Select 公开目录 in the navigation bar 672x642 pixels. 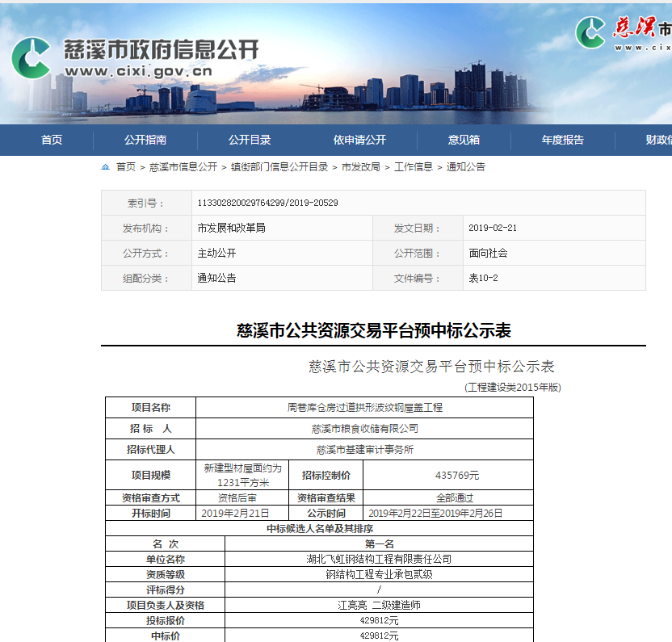pos(250,140)
